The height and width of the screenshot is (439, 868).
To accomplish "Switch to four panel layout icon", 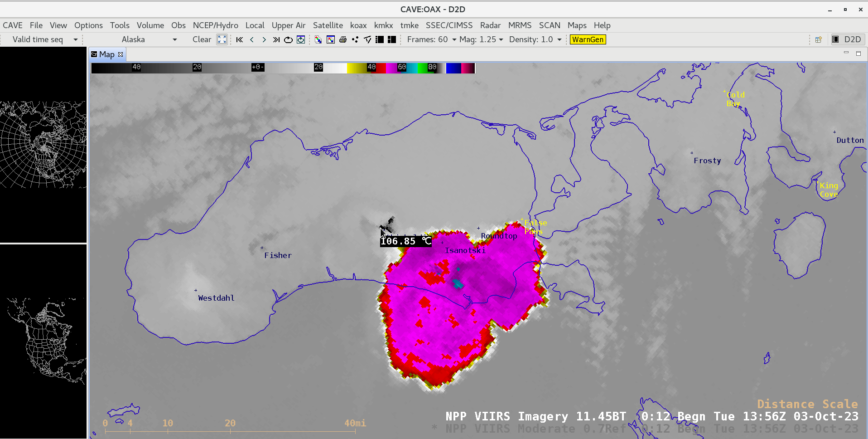I will 392,39.
